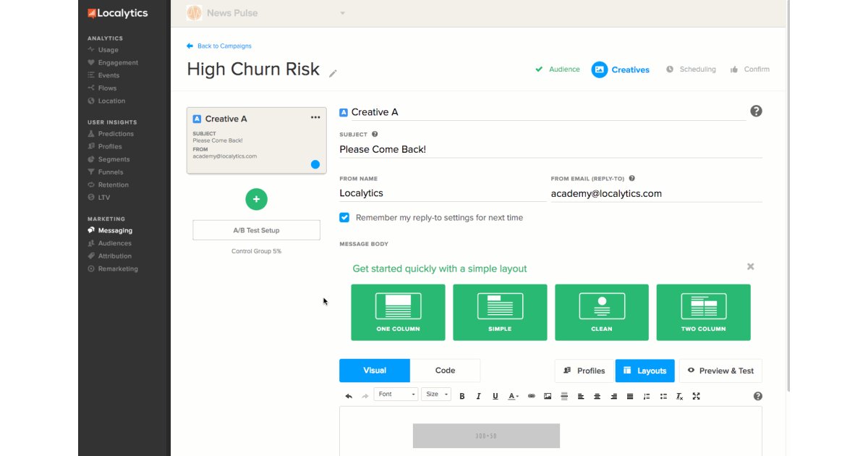Click the undo arrow in the editor toolbar
Screen dimensions: 868x456
pos(349,396)
